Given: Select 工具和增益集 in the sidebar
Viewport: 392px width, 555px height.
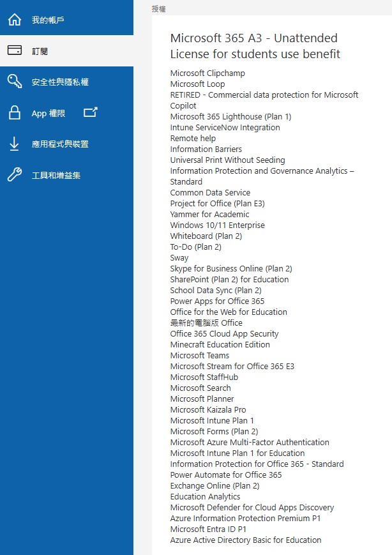Looking at the screenshot, I should pyautogui.click(x=66, y=175).
